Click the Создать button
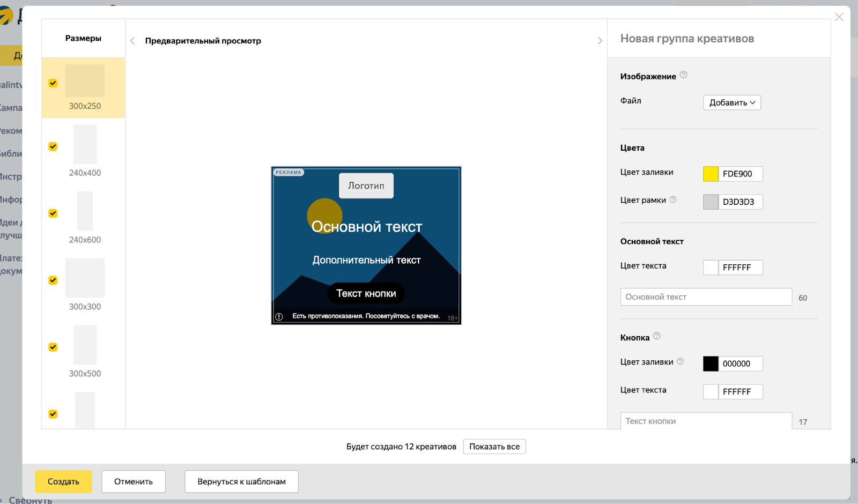This screenshot has width=858, height=504. 63,481
